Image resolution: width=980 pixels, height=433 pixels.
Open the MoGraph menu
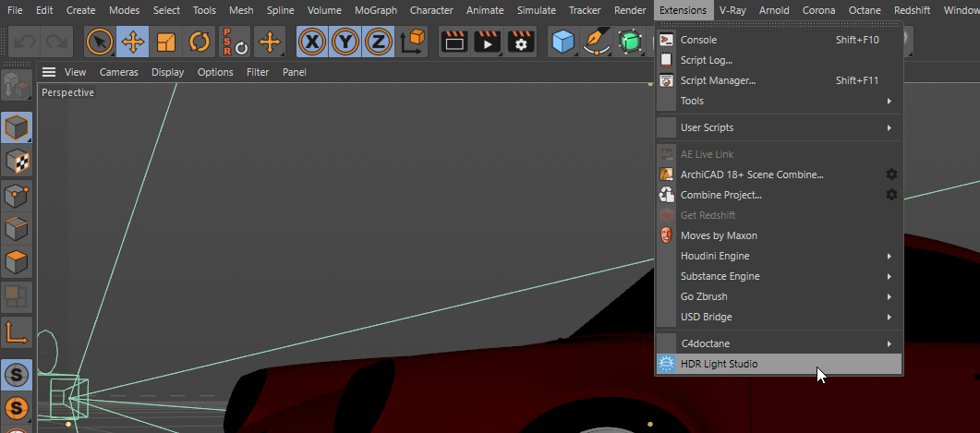376,10
